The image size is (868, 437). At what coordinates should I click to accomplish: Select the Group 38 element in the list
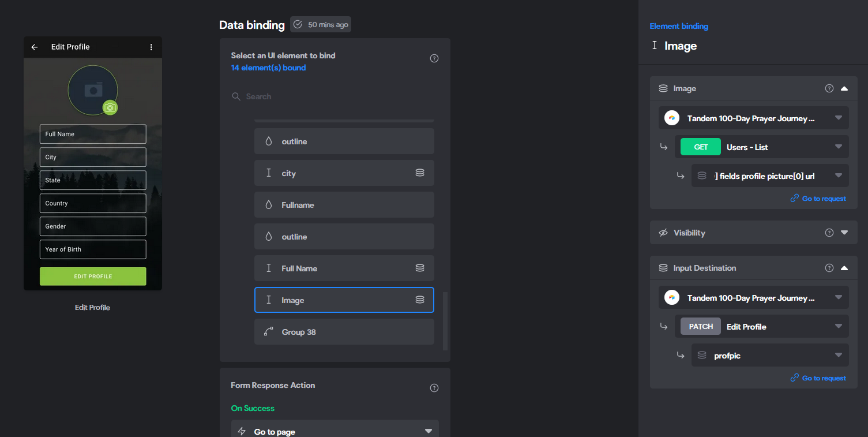click(344, 331)
